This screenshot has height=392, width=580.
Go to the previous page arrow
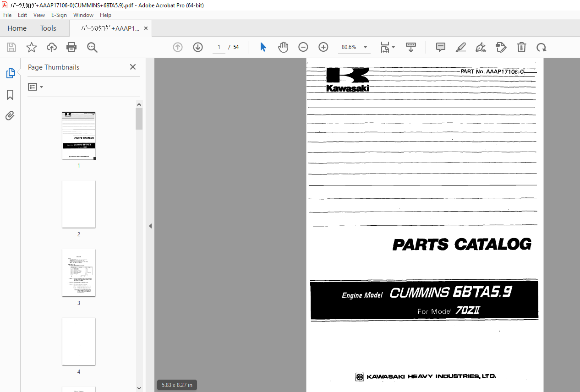pyautogui.click(x=178, y=47)
